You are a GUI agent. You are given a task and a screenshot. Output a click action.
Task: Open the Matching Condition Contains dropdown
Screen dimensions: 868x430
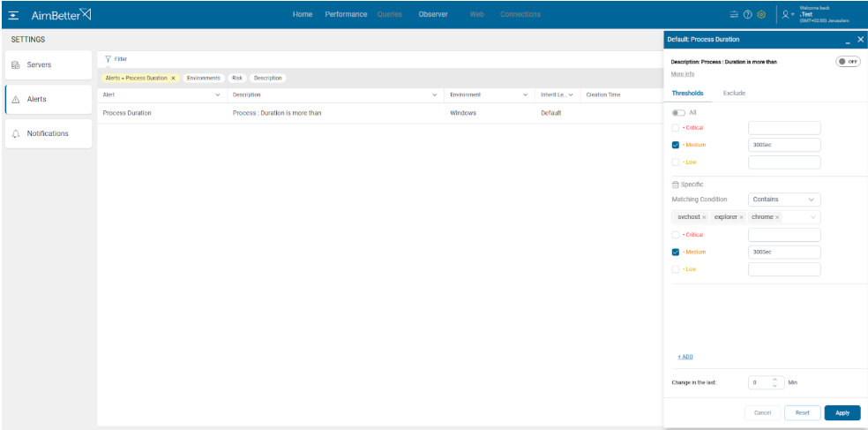pyautogui.click(x=784, y=200)
